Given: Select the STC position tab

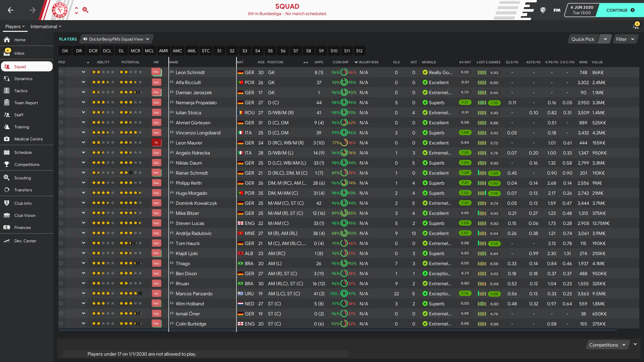Looking at the screenshot, I should tap(206, 51).
